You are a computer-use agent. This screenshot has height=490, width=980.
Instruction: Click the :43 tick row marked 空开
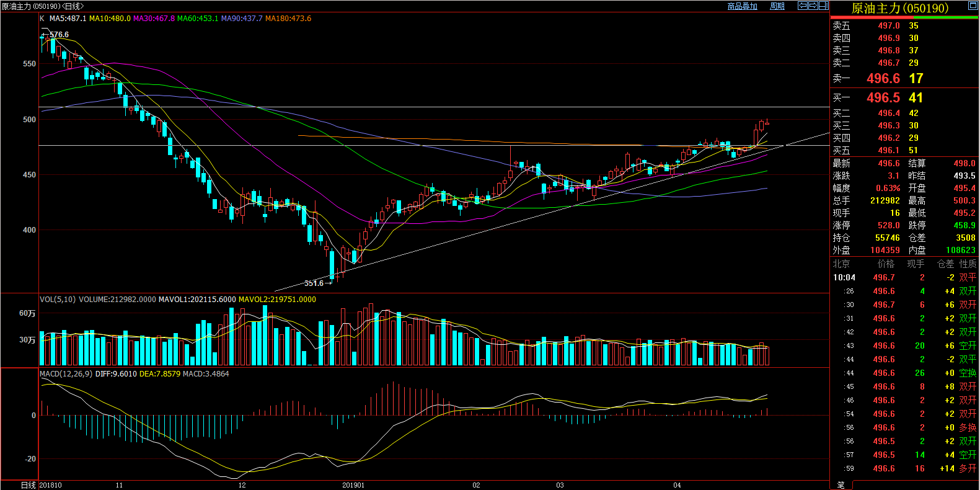point(904,346)
